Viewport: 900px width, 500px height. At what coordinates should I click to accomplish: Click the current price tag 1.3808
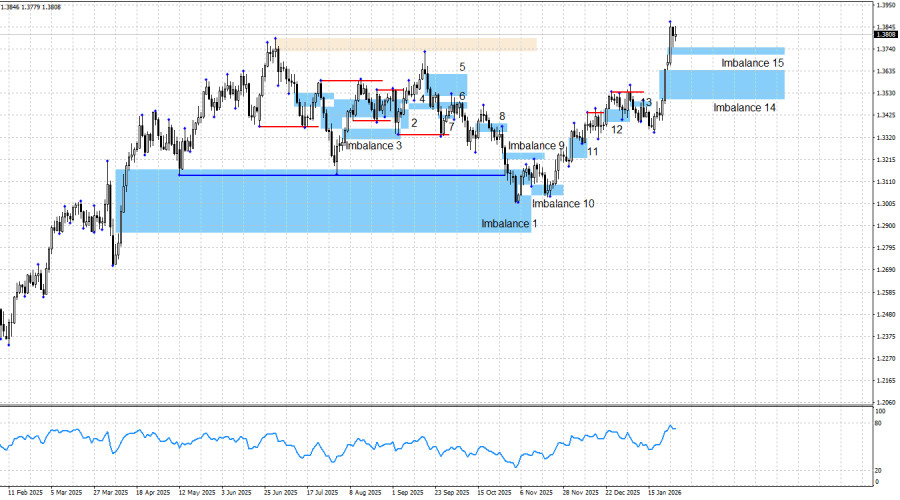(886, 34)
